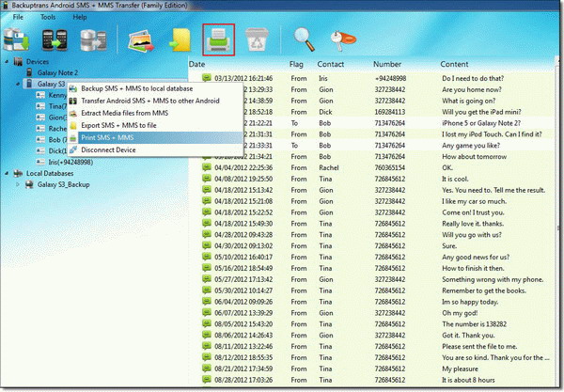This screenshot has height=392, width=564.
Task: Sort messages by Date column header
Action: 196,64
